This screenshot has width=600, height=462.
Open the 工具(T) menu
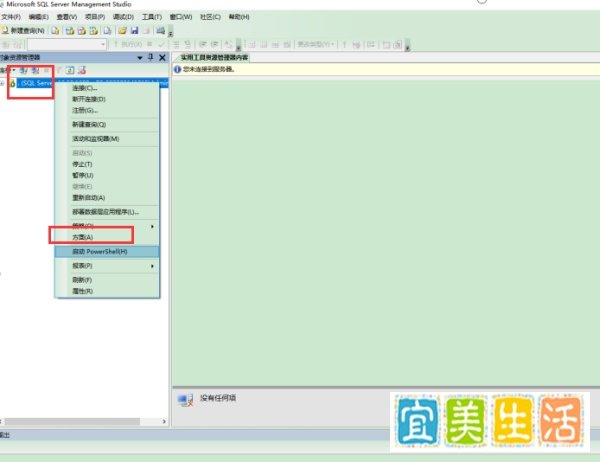152,17
